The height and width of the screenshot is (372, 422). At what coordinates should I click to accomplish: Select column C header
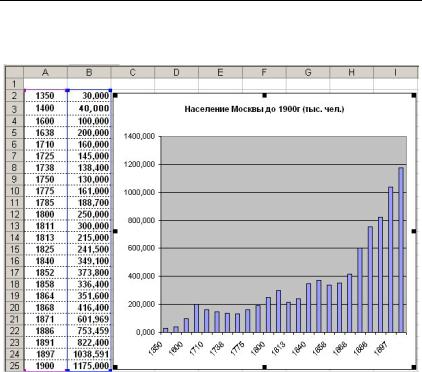coord(133,72)
